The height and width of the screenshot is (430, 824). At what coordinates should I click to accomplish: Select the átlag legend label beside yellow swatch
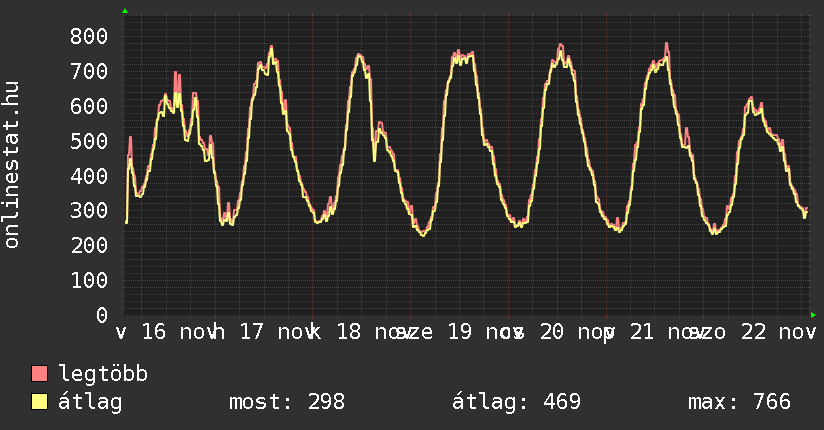pos(91,403)
